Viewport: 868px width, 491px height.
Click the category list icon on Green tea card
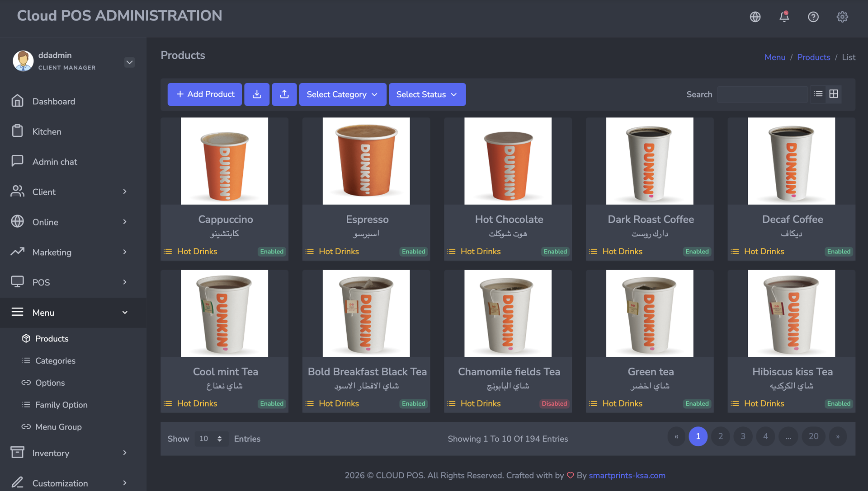[593, 403]
